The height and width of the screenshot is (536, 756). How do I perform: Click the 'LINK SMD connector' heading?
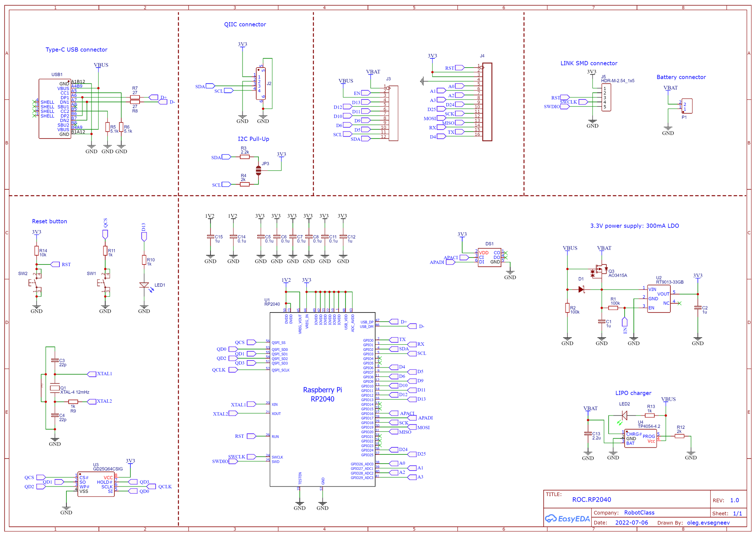[x=589, y=63]
